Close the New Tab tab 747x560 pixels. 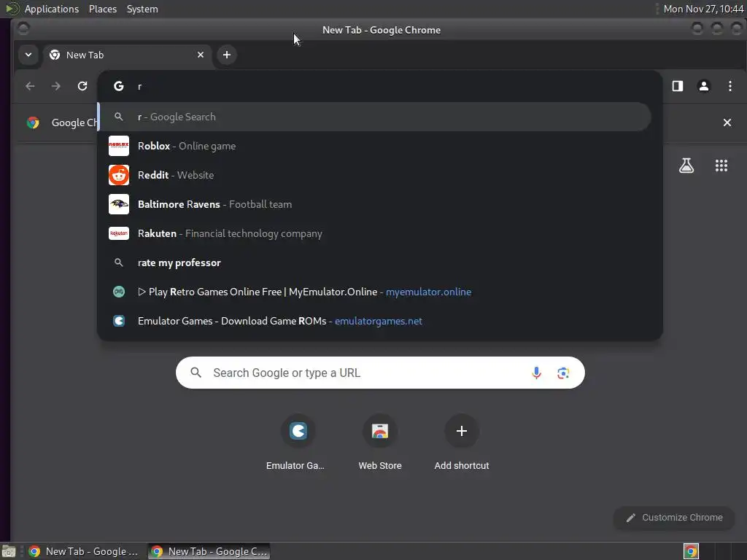point(201,55)
